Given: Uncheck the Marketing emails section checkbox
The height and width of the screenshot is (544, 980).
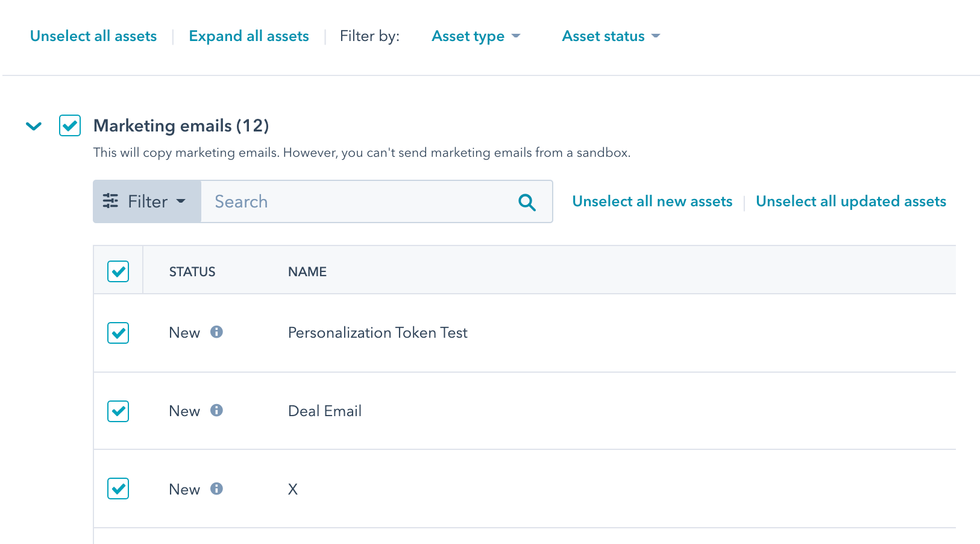Looking at the screenshot, I should click(x=70, y=125).
